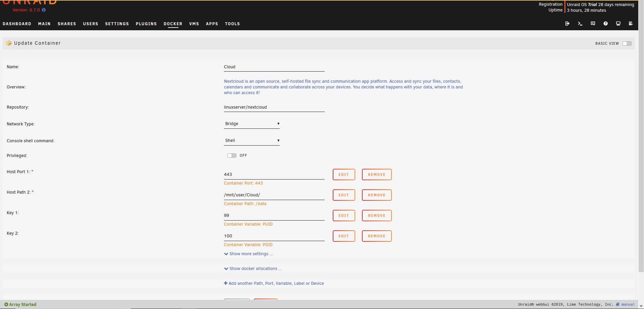The image size is (644, 309).
Task: Click the manual book icon
Action: point(618,304)
